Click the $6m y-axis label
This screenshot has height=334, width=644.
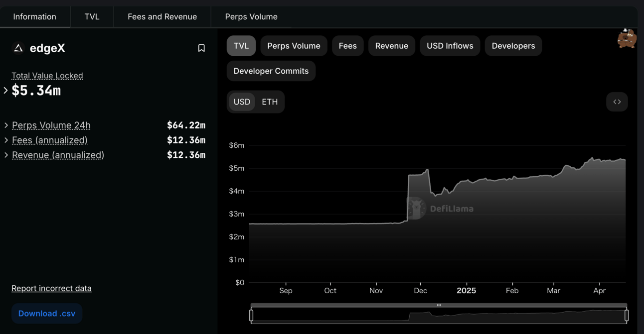pyautogui.click(x=236, y=145)
